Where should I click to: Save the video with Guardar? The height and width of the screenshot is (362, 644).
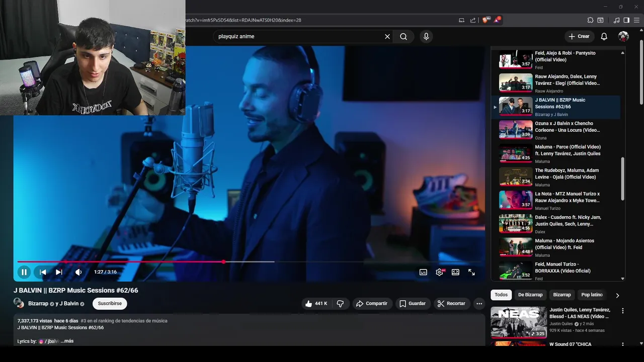pos(412,304)
